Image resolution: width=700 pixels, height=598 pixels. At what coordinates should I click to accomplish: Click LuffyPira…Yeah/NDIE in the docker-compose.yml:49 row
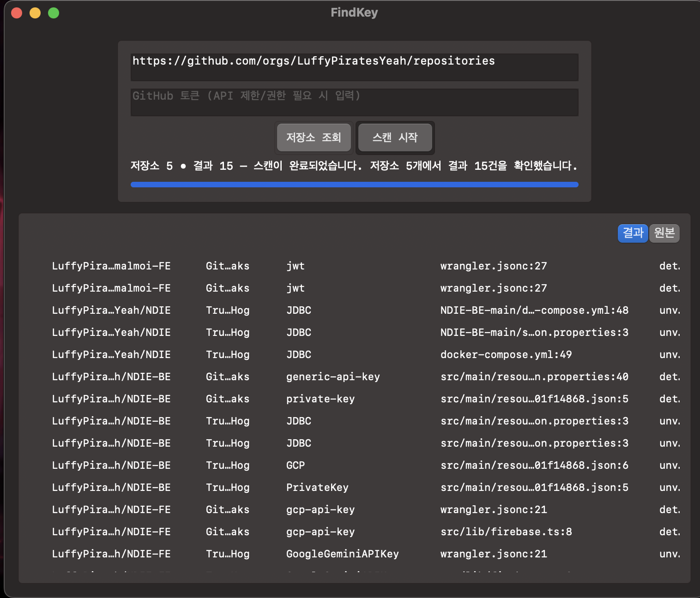point(111,354)
